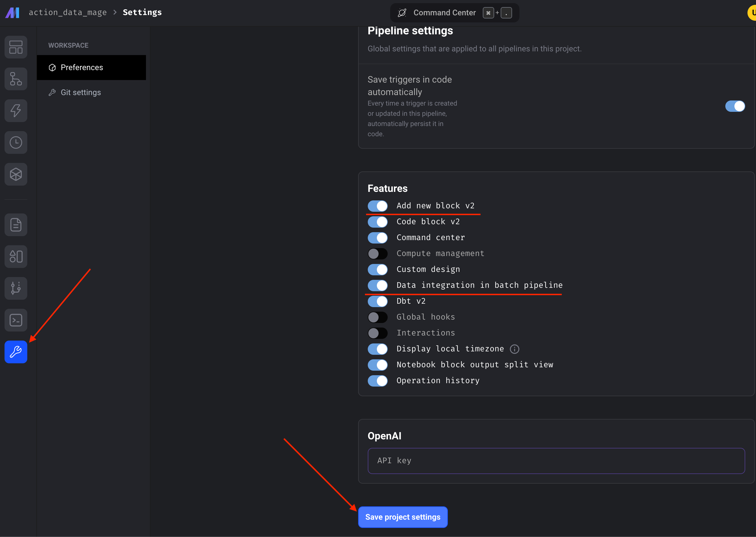Click the OpenAI API key field
This screenshot has width=756, height=537.
click(555, 461)
